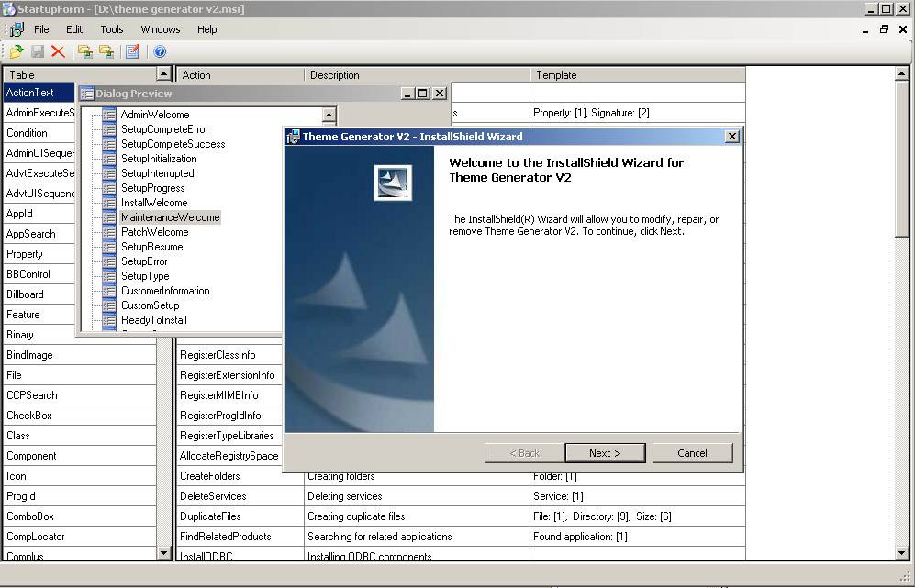The width and height of the screenshot is (915, 588).
Task: Select the CCPSearch table
Action: [x=80, y=395]
